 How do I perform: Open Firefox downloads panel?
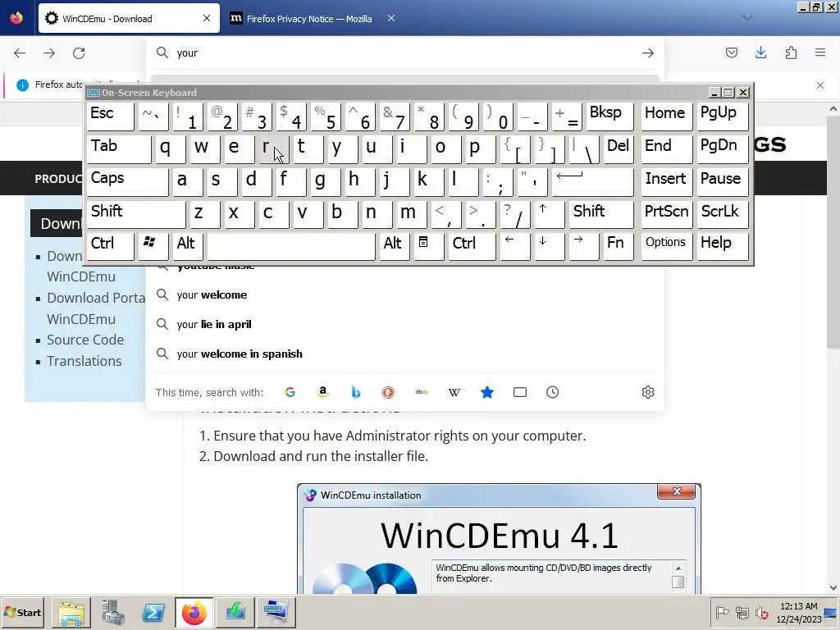(x=760, y=52)
